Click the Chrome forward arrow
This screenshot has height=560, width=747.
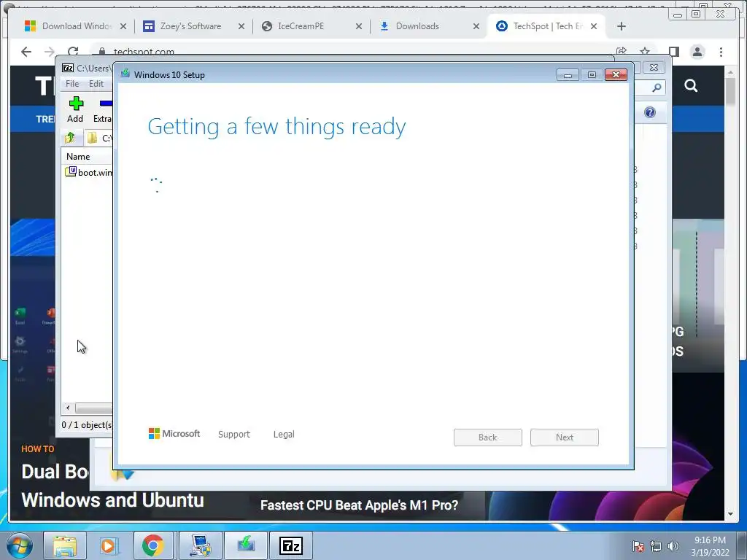click(x=50, y=52)
